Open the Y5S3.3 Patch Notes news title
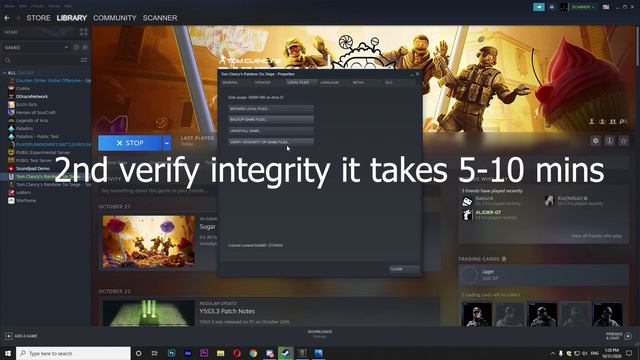The image size is (640, 360). [227, 311]
